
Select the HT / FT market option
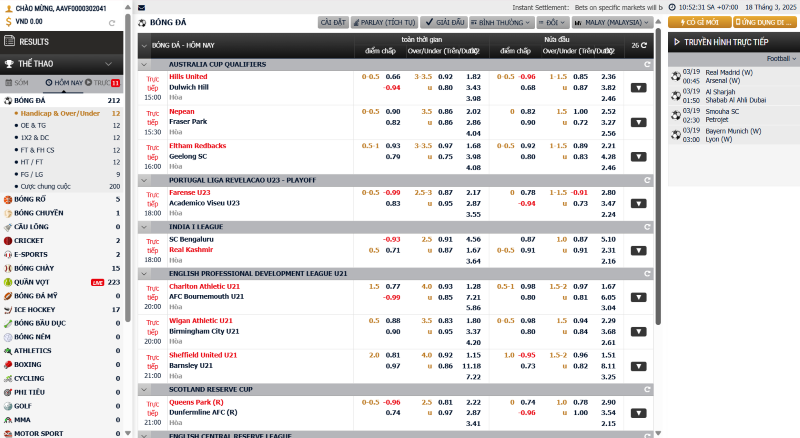[33, 161]
